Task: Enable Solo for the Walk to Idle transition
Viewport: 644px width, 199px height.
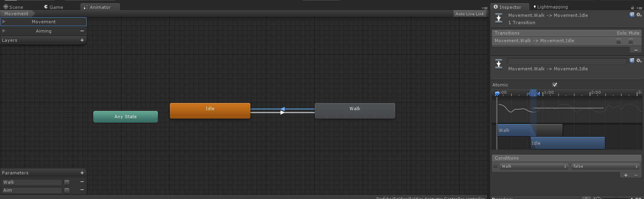Action: point(619,41)
